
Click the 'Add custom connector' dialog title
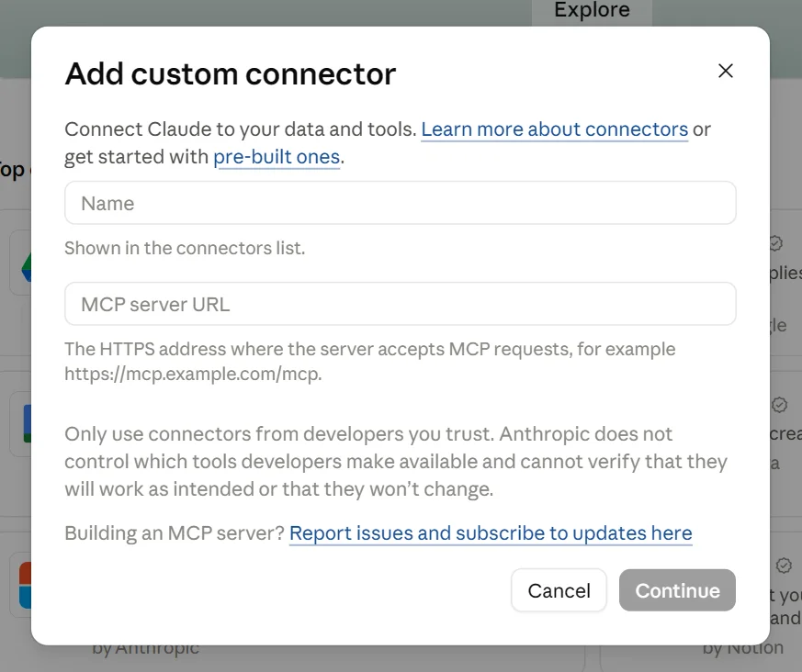pos(231,73)
